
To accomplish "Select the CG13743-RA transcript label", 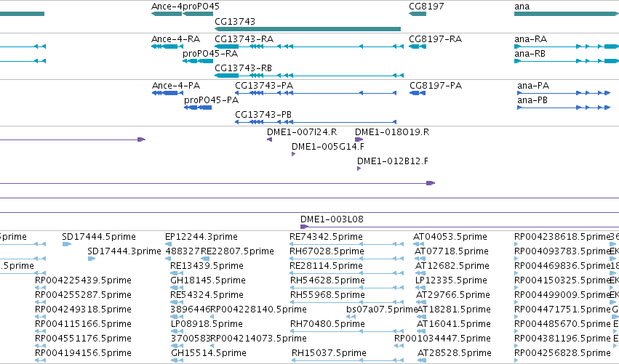I will [244, 39].
